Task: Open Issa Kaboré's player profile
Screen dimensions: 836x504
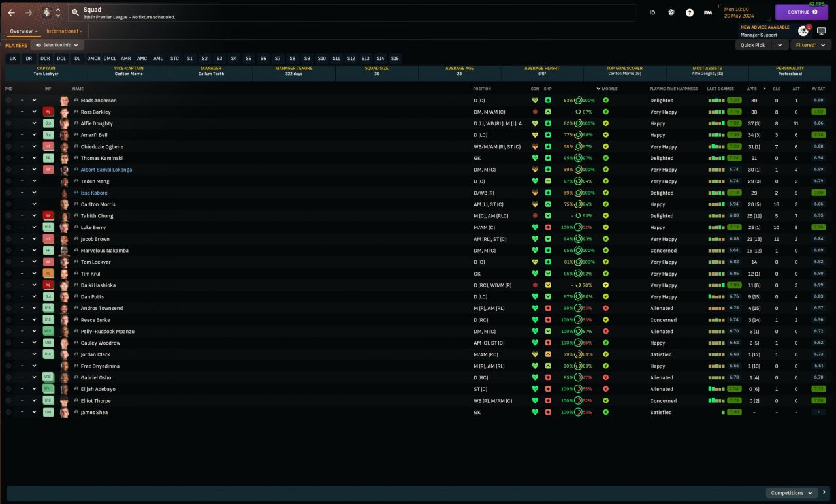Action: (x=94, y=193)
